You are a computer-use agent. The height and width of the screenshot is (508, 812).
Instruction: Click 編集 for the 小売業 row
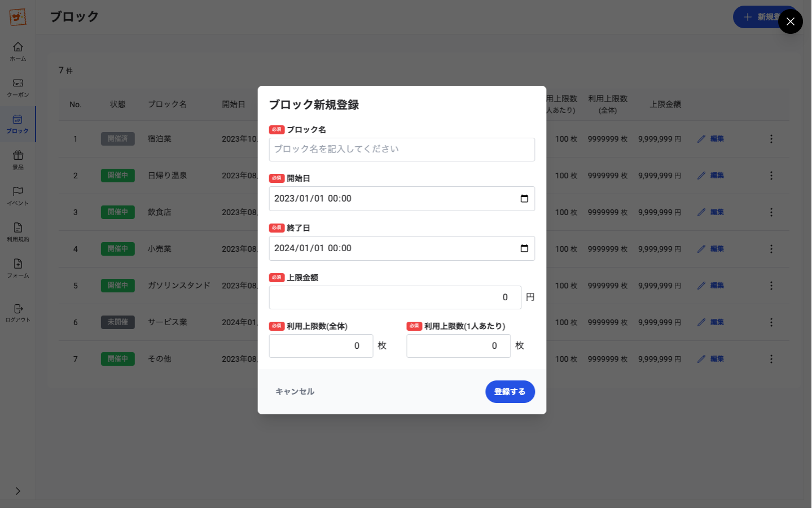(x=710, y=249)
